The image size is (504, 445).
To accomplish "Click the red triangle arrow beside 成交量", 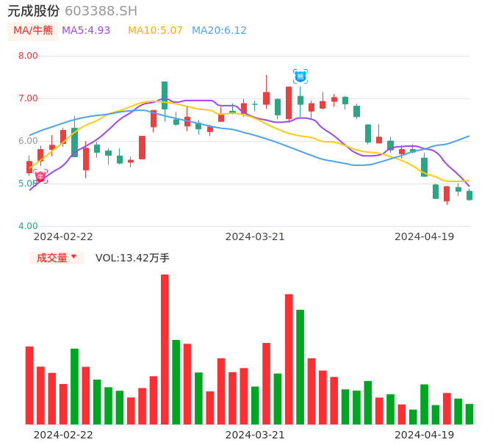I will coord(73,257).
